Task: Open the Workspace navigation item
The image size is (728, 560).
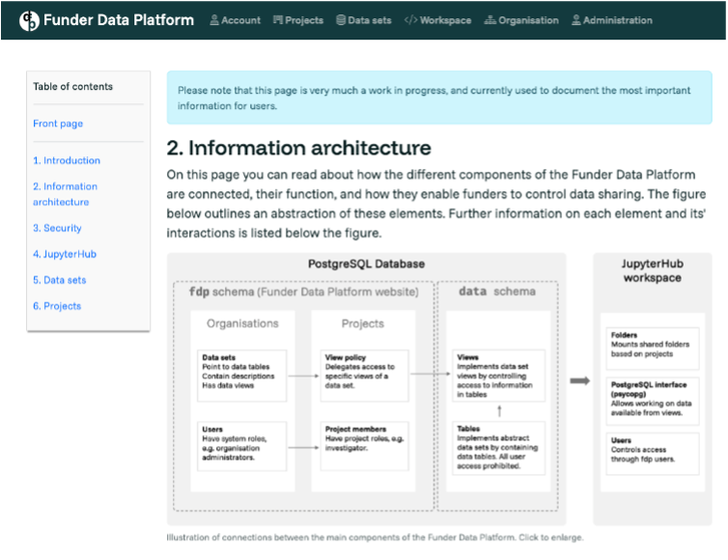Action: (445, 20)
